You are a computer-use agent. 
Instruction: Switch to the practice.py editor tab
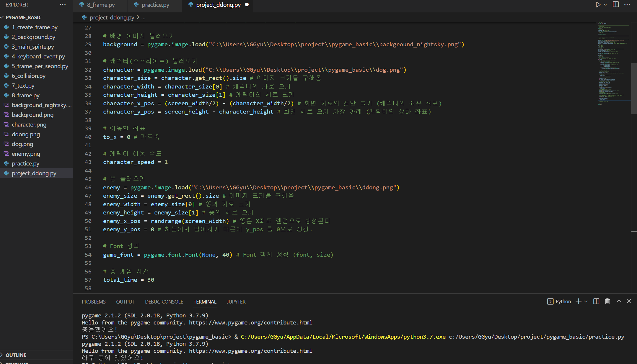coord(155,5)
